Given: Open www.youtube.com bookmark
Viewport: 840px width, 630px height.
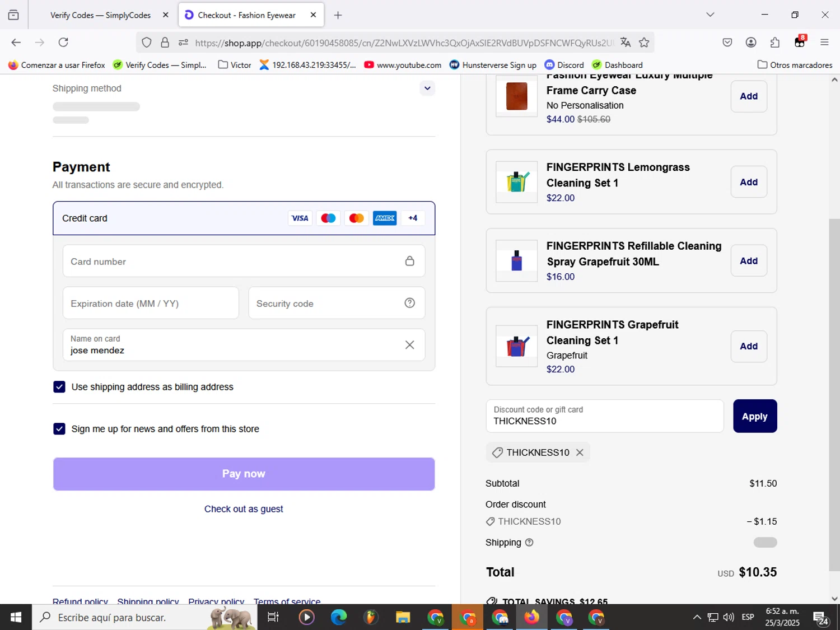Looking at the screenshot, I should click(x=403, y=65).
